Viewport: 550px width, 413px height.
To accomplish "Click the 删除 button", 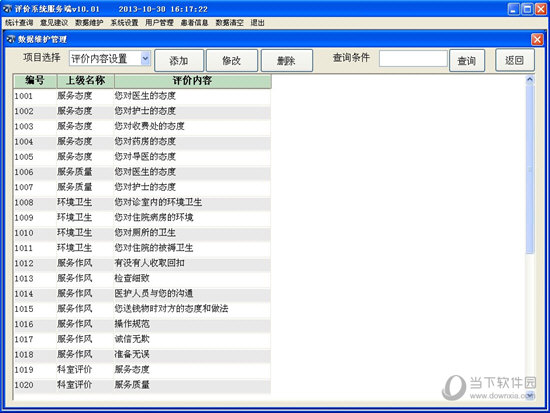I will click(x=286, y=60).
